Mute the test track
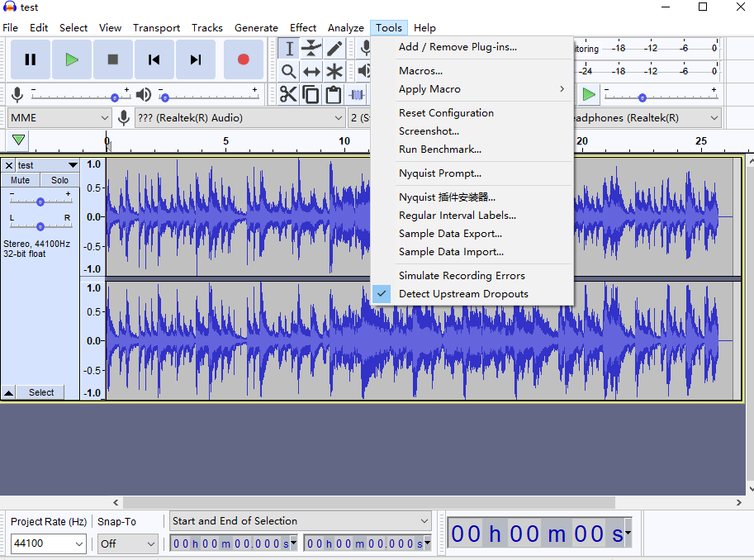This screenshot has width=754, height=560. (x=20, y=180)
